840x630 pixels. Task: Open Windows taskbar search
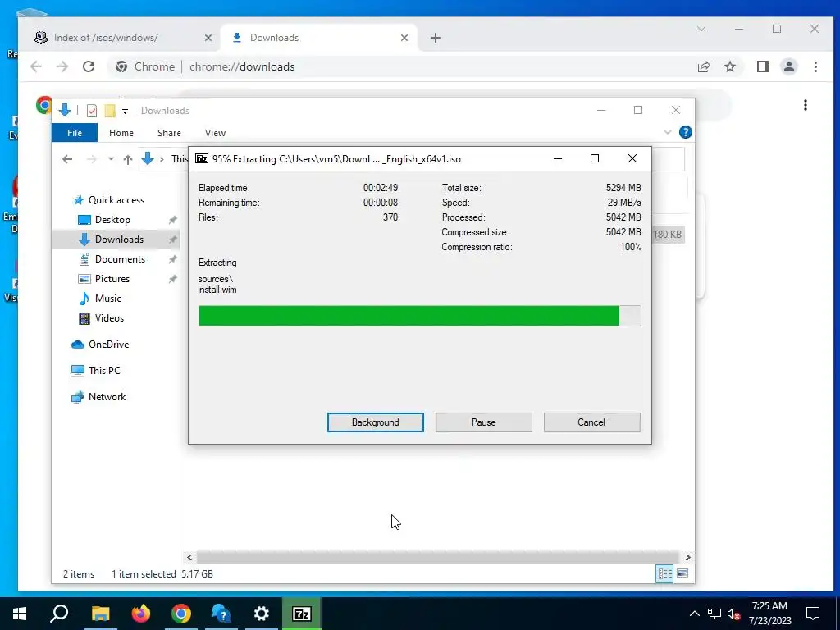point(59,614)
